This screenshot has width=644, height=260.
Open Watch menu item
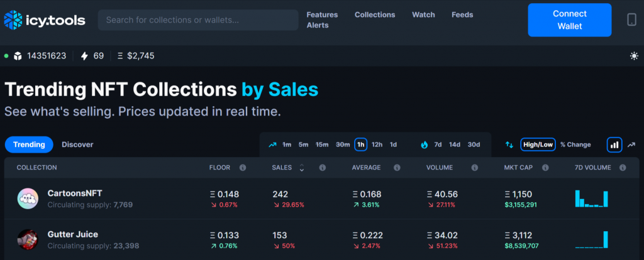(423, 15)
